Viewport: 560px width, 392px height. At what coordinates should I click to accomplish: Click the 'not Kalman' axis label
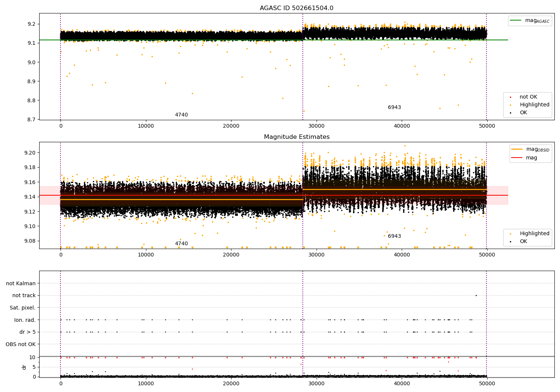[21, 284]
